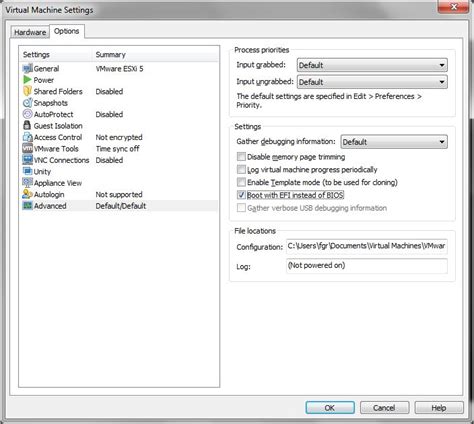
Task: Open the Gather debugging information dropdown
Action: coord(394,142)
